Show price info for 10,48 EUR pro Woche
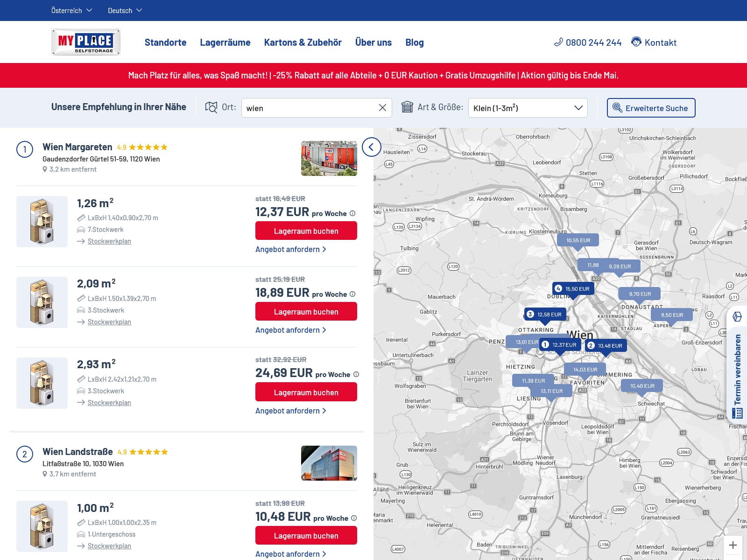 click(354, 518)
